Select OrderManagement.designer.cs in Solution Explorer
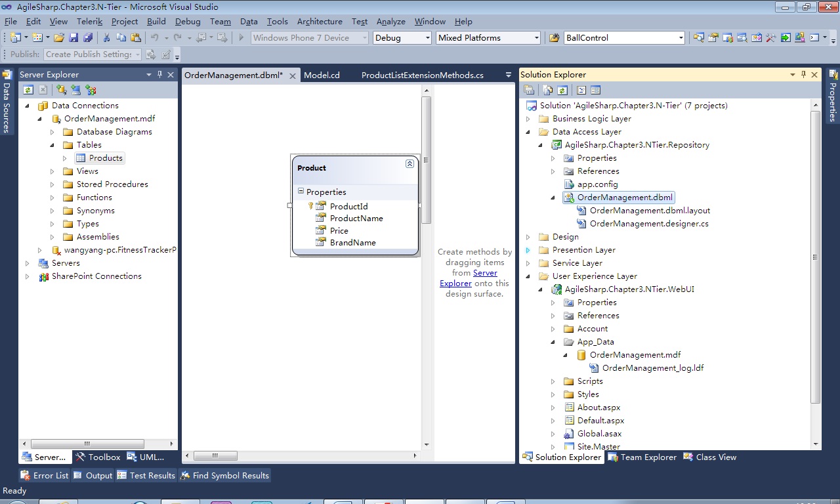The height and width of the screenshot is (504, 840). tap(649, 224)
